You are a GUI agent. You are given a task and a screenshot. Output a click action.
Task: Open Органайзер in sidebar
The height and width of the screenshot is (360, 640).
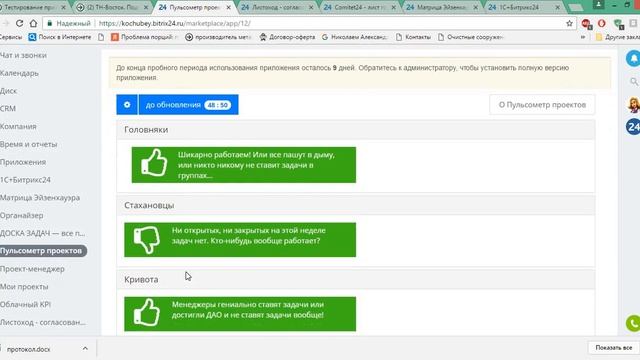click(x=22, y=215)
